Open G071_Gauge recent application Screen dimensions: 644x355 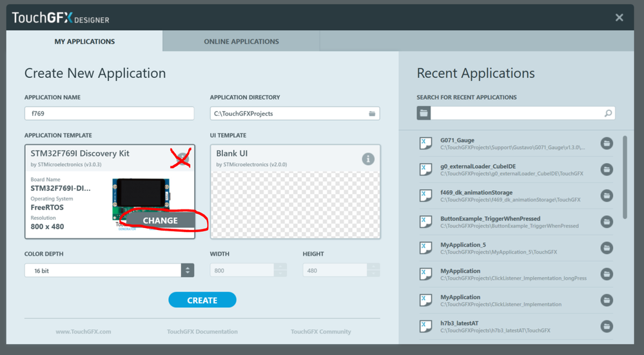[516, 143]
